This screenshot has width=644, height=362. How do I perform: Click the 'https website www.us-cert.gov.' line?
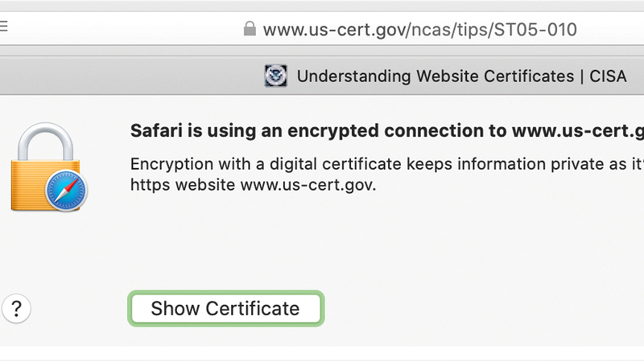click(252, 184)
